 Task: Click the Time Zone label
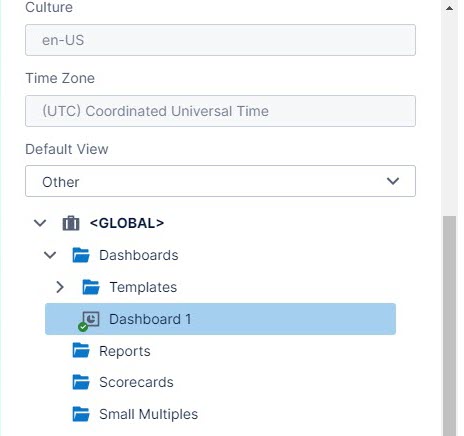click(x=60, y=78)
